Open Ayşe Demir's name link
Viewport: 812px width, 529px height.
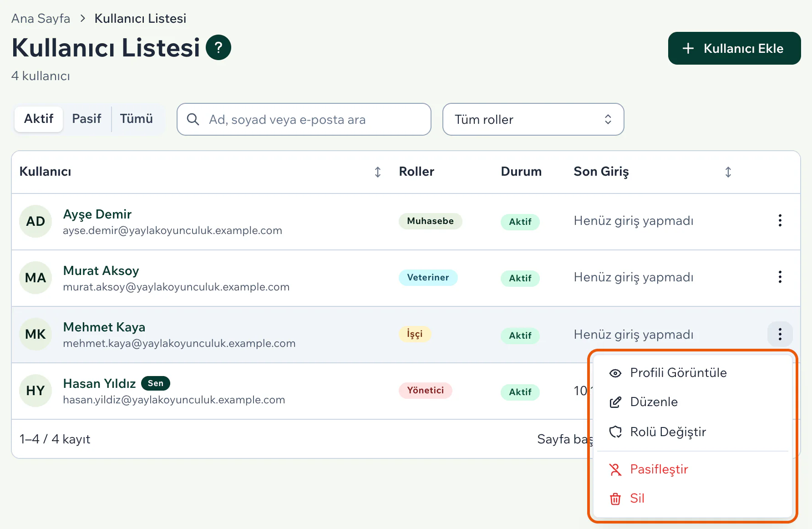97,214
